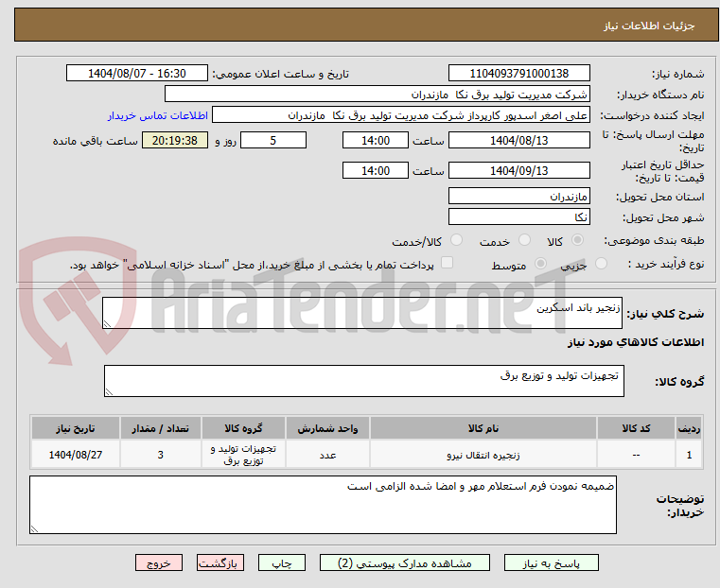The width and height of the screenshot is (720, 588).
Task: Select the کالا radio button
Action: [577, 240]
